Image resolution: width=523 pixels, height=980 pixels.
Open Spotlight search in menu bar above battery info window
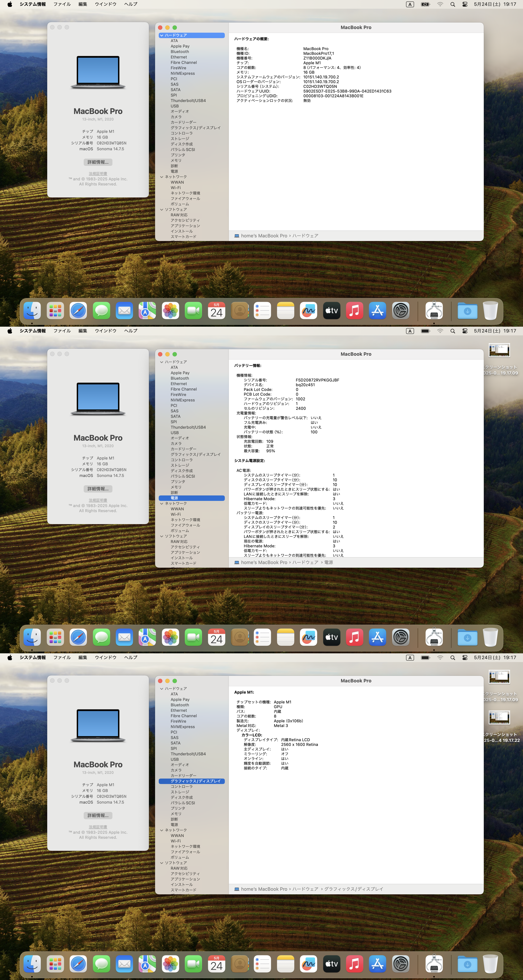pyautogui.click(x=453, y=331)
